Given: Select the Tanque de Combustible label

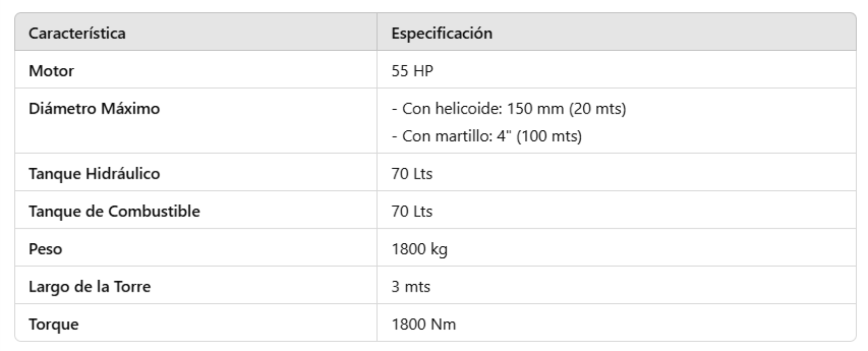Looking at the screenshot, I should coord(114,211).
